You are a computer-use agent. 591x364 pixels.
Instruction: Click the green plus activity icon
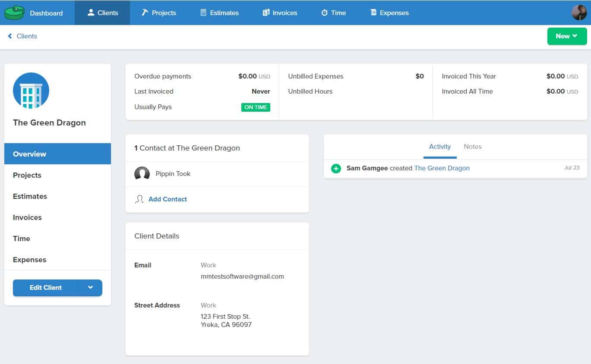[336, 168]
